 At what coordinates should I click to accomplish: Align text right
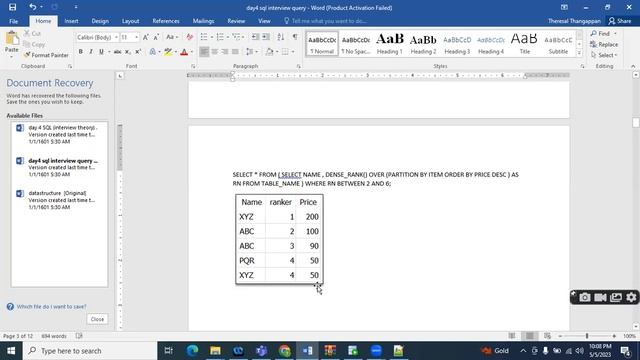[224, 52]
